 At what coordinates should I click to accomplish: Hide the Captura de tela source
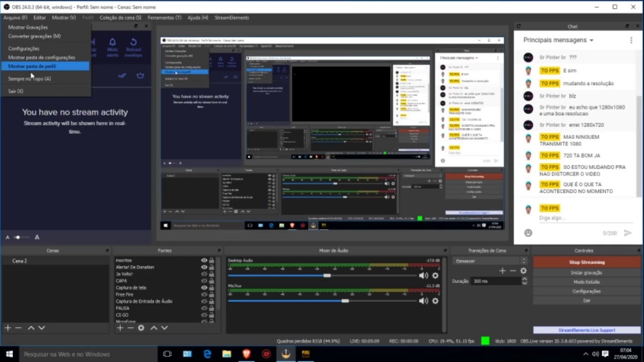click(x=204, y=288)
